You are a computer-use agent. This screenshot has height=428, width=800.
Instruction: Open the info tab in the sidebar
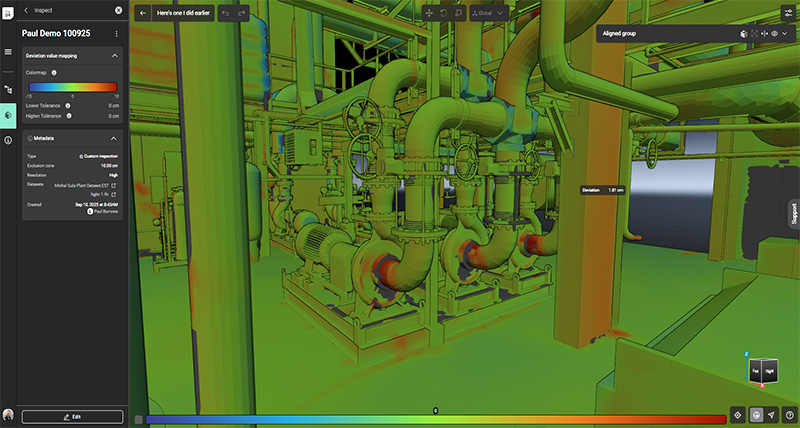(8, 140)
